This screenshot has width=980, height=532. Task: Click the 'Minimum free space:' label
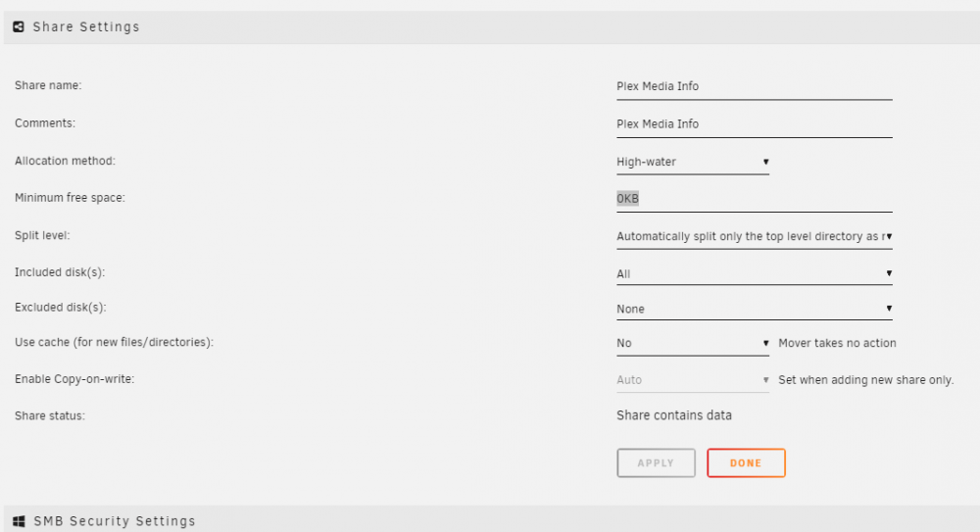point(70,198)
